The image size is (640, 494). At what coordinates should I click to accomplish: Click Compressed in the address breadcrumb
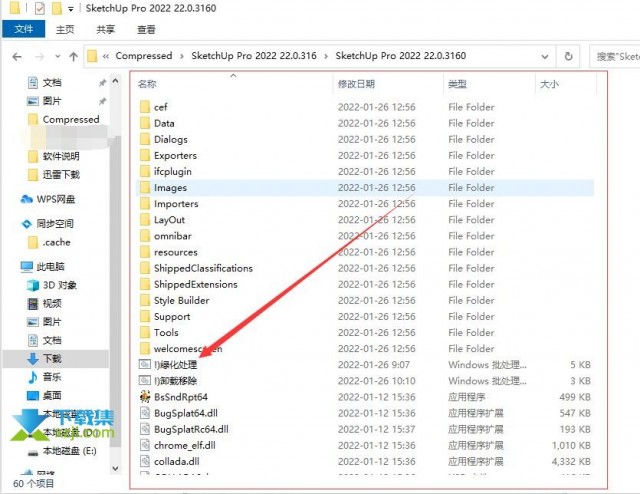click(x=144, y=56)
